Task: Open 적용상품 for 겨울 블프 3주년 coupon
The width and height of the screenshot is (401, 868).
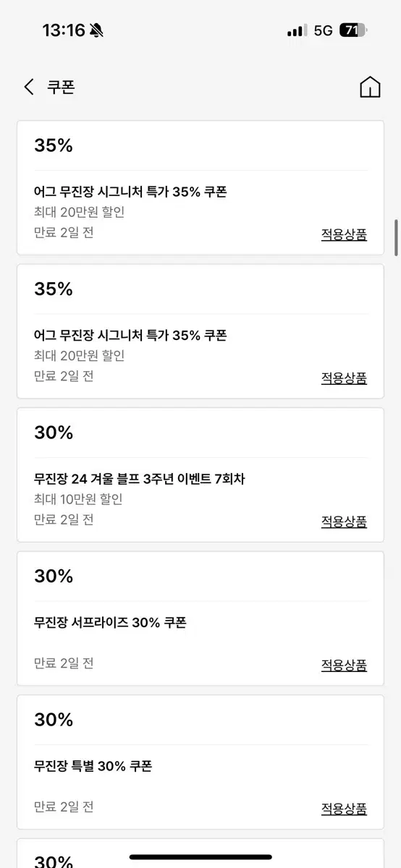Action: click(344, 522)
